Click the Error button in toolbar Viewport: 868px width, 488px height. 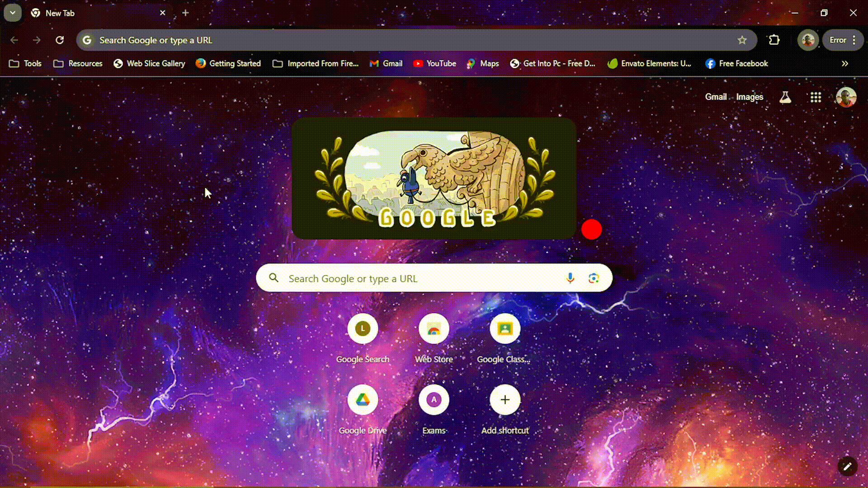point(838,40)
